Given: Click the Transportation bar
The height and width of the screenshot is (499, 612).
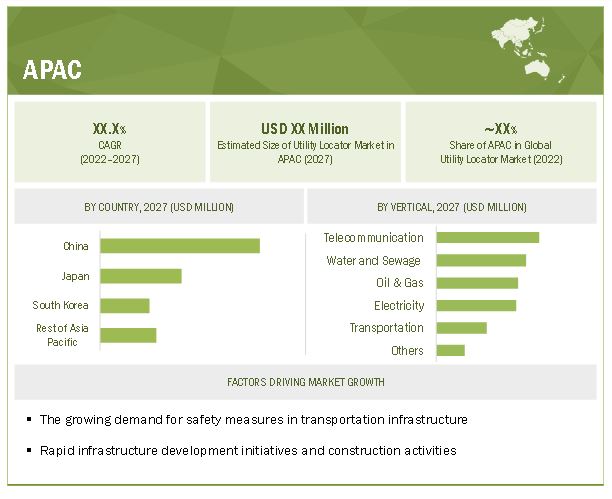Looking at the screenshot, I should [461, 328].
